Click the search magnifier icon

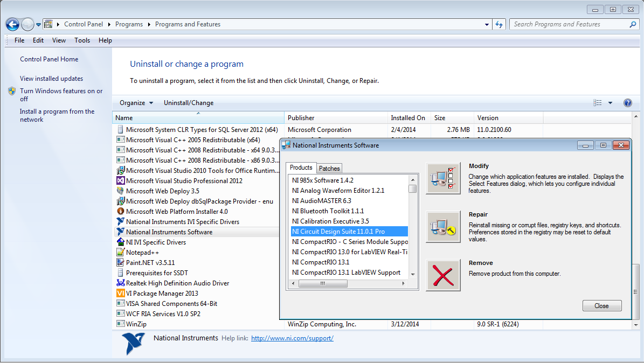633,25
